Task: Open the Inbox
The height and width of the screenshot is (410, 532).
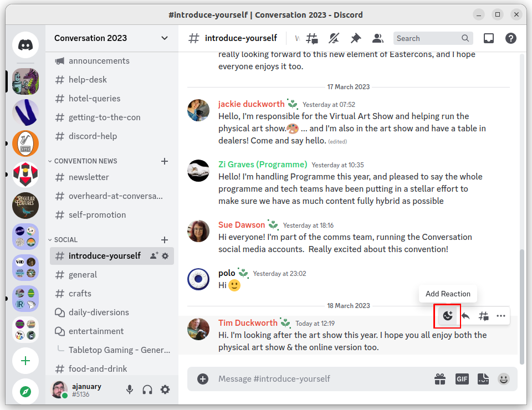Action: (489, 38)
